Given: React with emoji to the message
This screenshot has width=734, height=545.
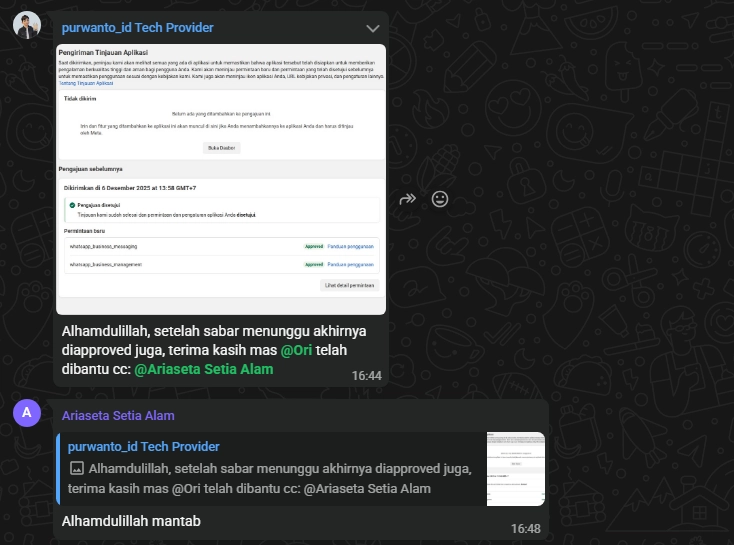Looking at the screenshot, I should [x=440, y=199].
